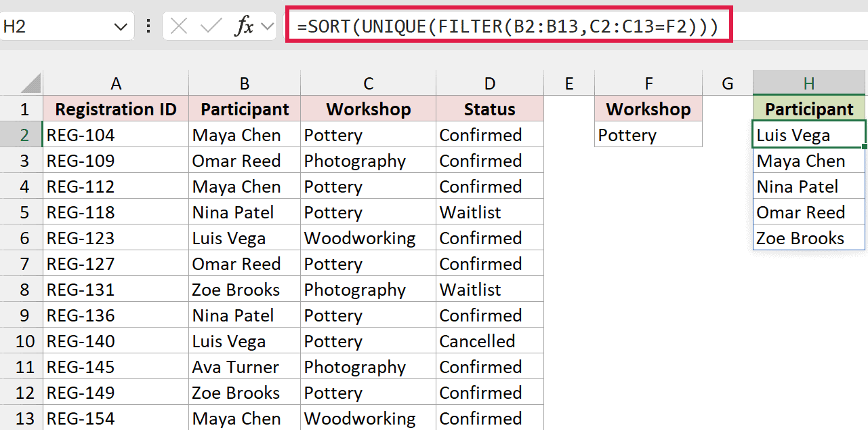Click Omar Reed in REG-127 row

tap(245, 264)
